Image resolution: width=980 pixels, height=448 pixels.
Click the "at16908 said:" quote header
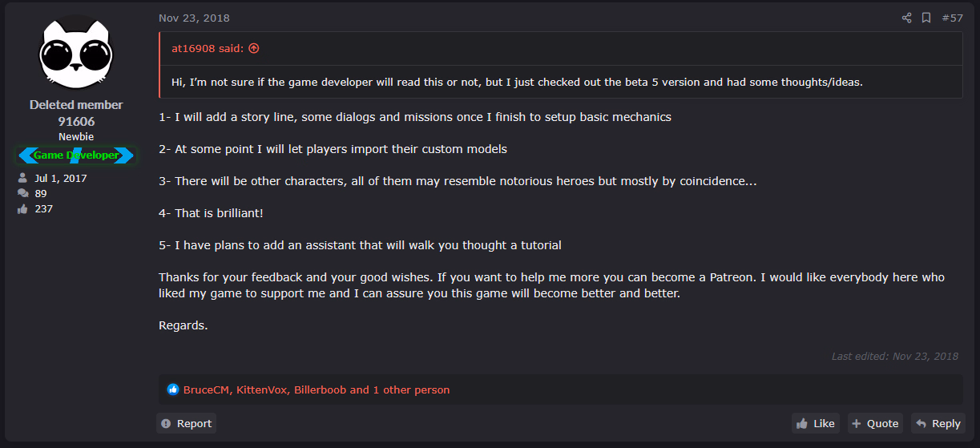click(208, 48)
